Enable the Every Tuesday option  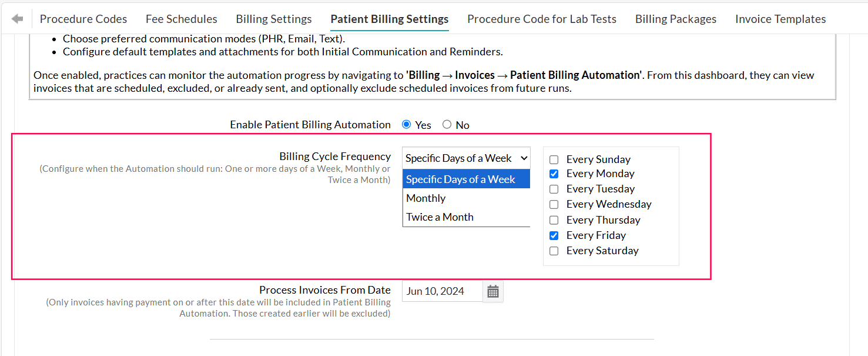point(554,188)
